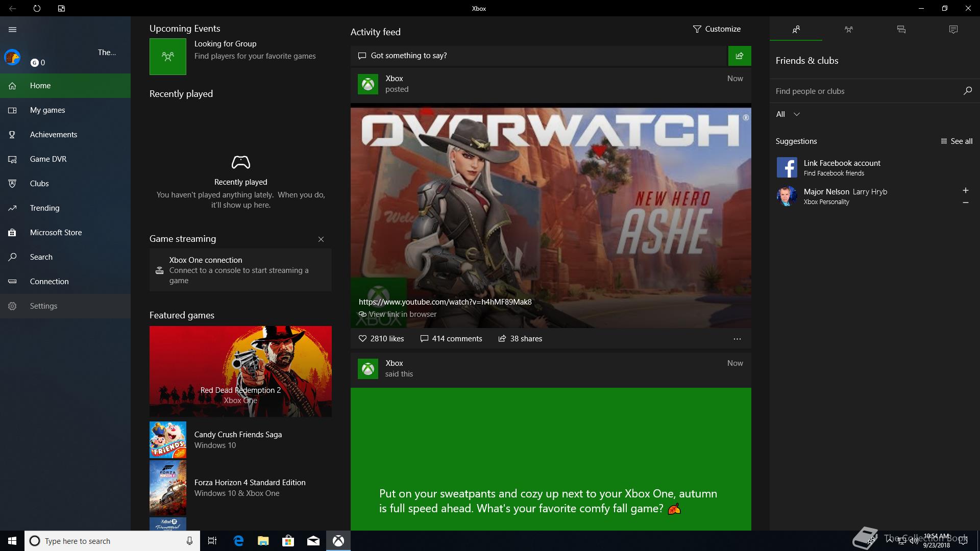The image size is (980, 551).
Task: Open the green sweatpants text post
Action: (551, 459)
